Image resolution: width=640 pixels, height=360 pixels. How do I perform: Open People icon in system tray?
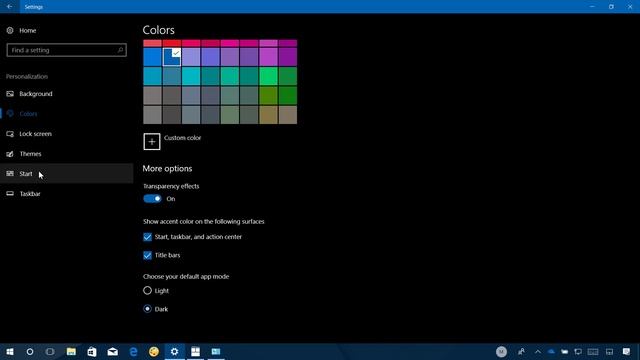pyautogui.click(x=521, y=351)
